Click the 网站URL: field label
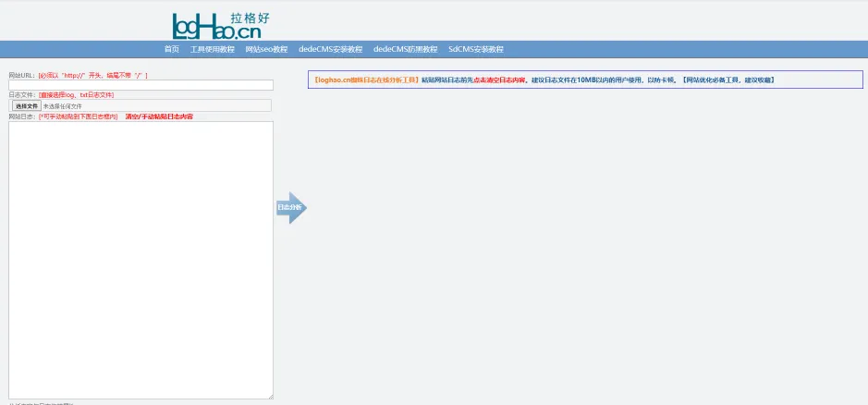868x405 pixels. coord(23,75)
